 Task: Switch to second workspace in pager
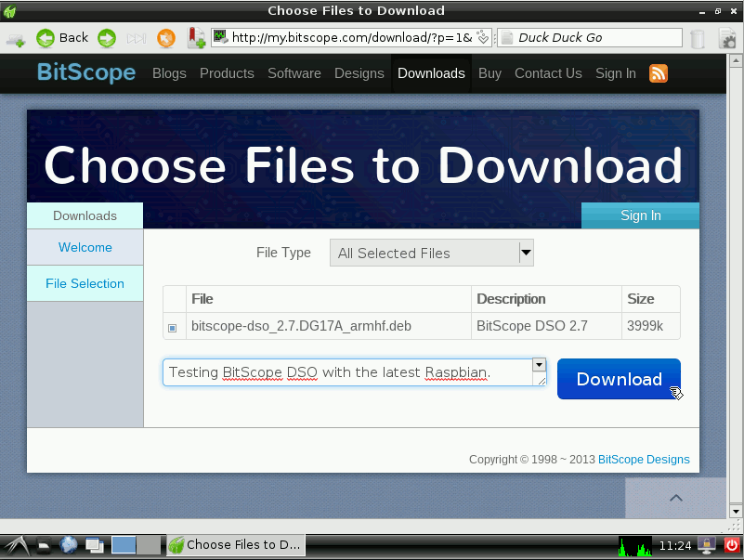coord(149,545)
